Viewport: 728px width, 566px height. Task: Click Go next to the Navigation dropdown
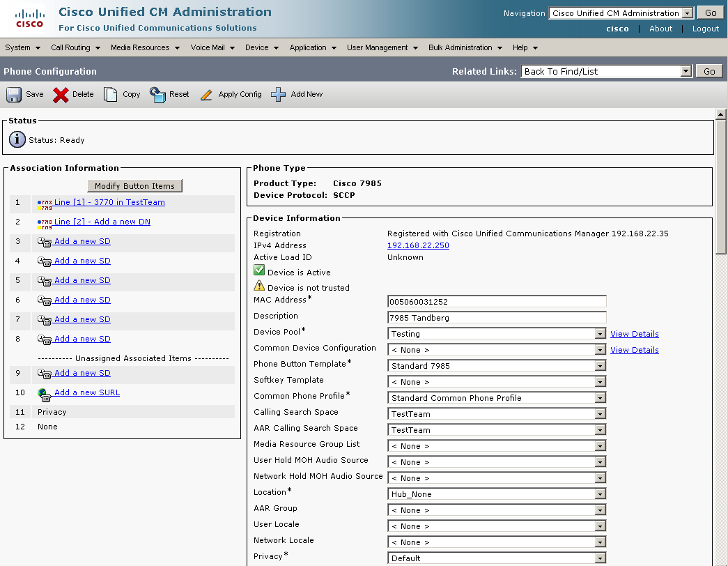coord(711,13)
